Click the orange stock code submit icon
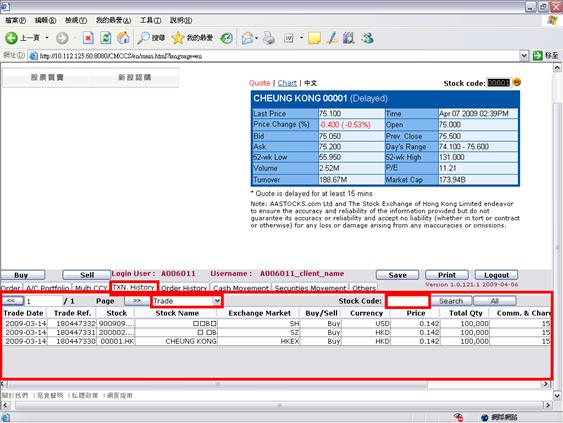This screenshot has width=563, height=423. 516,82
